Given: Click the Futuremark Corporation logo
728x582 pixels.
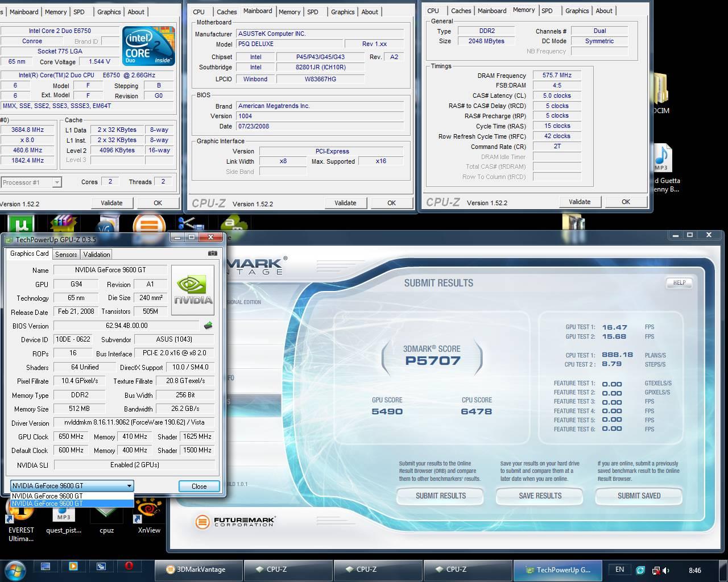Looking at the screenshot, I should pyautogui.click(x=235, y=521).
